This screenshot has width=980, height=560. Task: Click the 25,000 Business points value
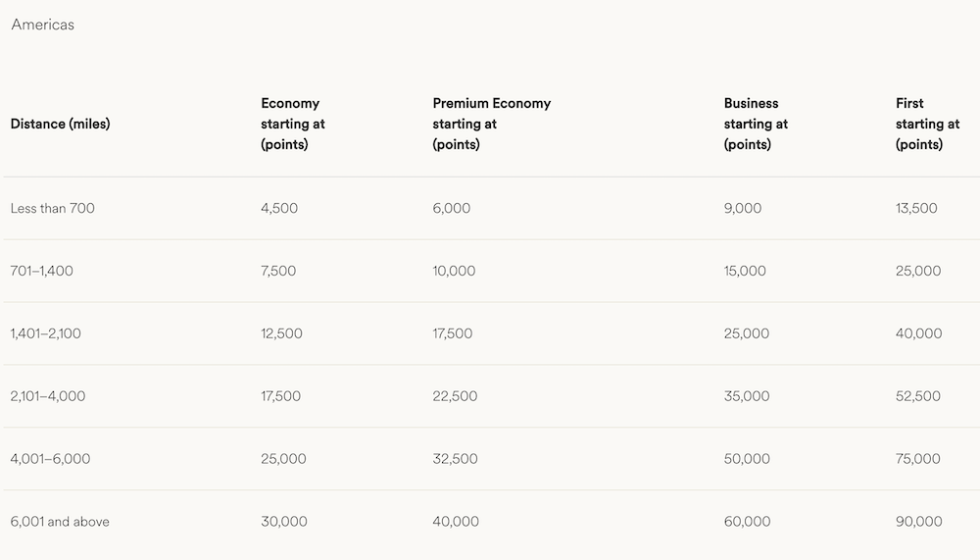[x=746, y=333]
